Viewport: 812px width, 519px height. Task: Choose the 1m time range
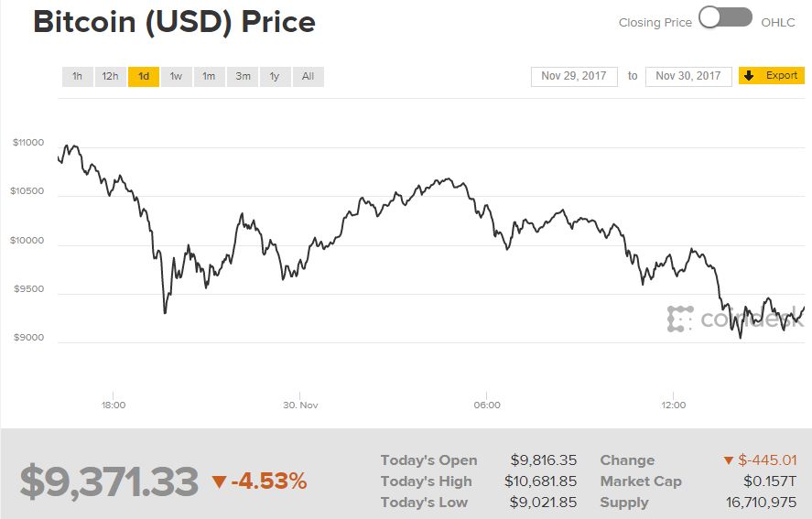tap(210, 76)
